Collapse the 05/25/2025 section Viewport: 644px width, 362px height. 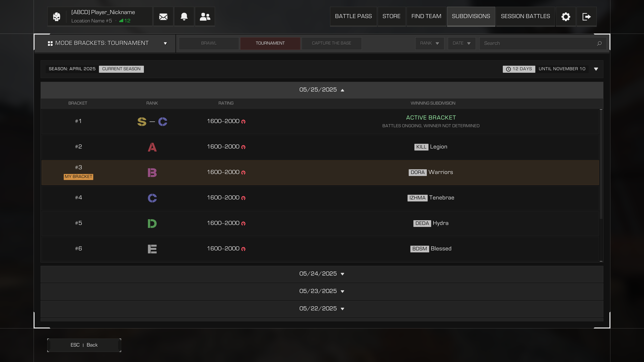[322, 90]
